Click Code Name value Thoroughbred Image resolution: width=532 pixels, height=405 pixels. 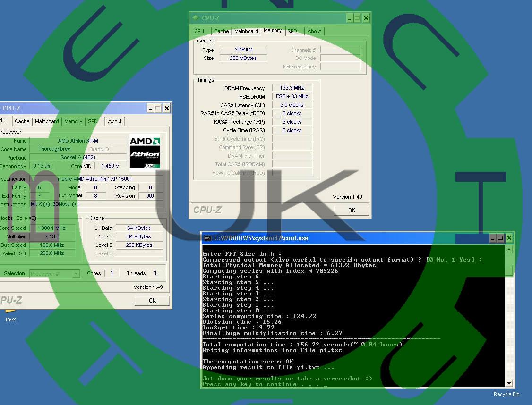(x=55, y=149)
